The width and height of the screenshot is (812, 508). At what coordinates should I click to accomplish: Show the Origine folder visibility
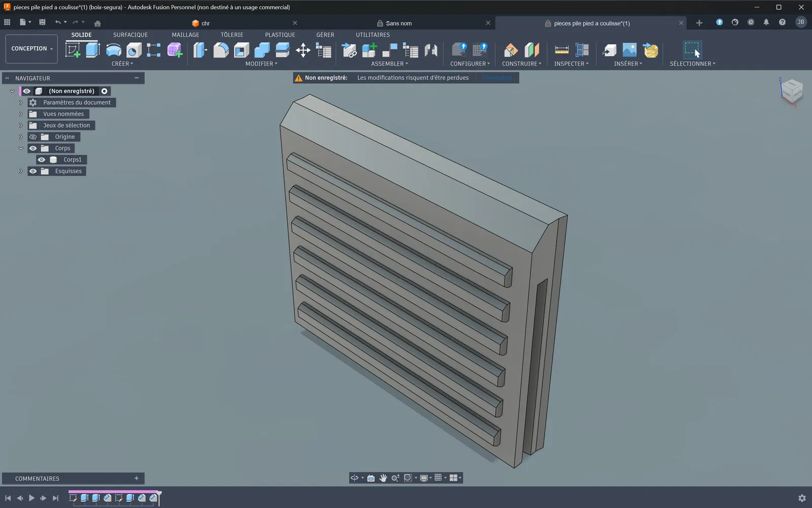point(33,137)
